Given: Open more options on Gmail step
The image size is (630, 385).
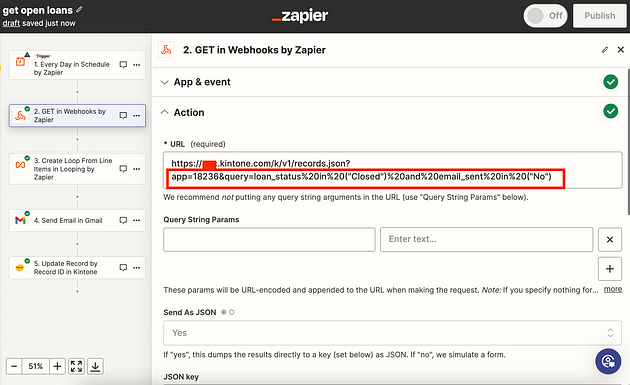Looking at the screenshot, I should [x=137, y=220].
